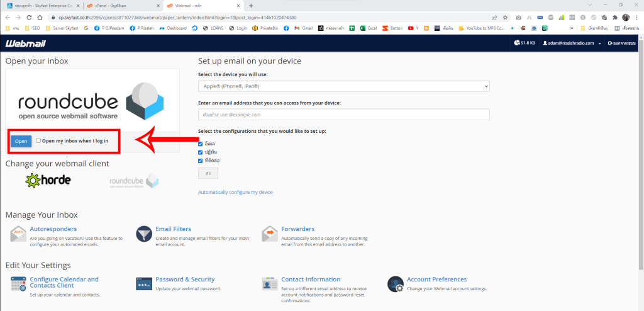The height and width of the screenshot is (311, 644).
Task: Click the ส่ง submit button
Action: 208,173
